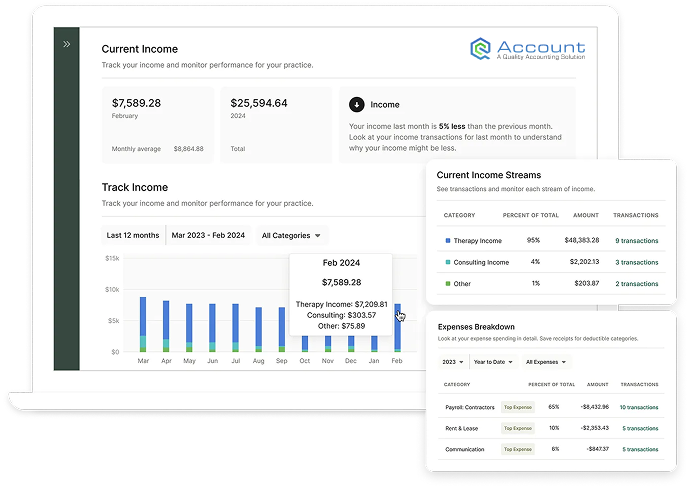Click the February bar in the income chart

pos(396,328)
